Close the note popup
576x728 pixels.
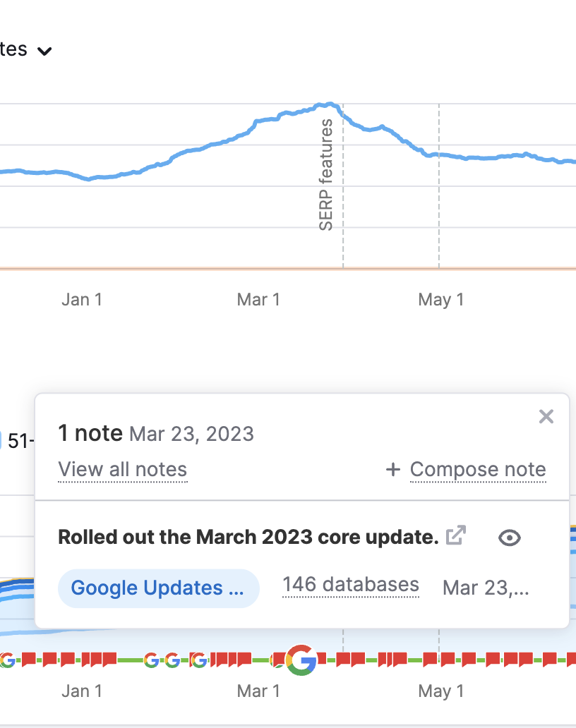point(546,416)
